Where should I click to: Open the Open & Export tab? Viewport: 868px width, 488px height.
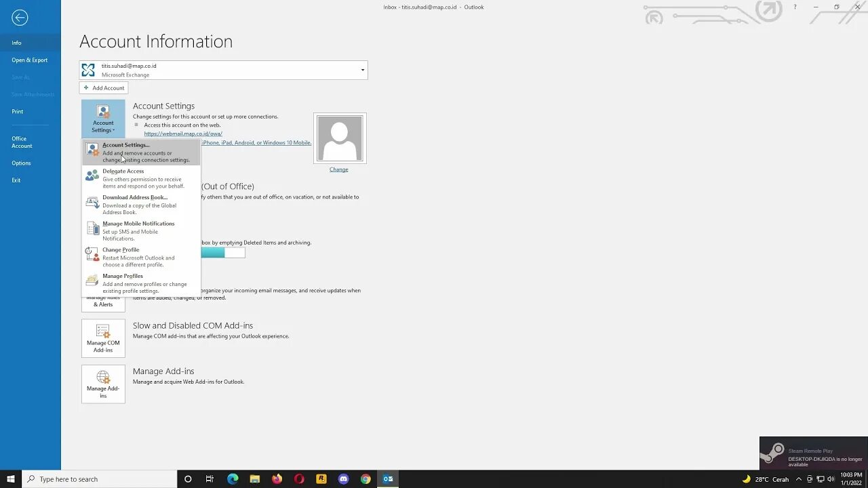click(x=30, y=60)
